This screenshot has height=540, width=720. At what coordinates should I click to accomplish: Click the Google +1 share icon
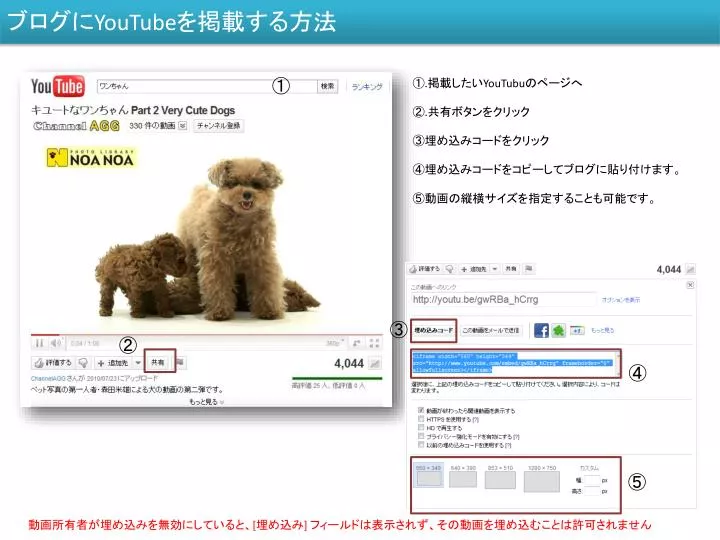click(x=577, y=330)
